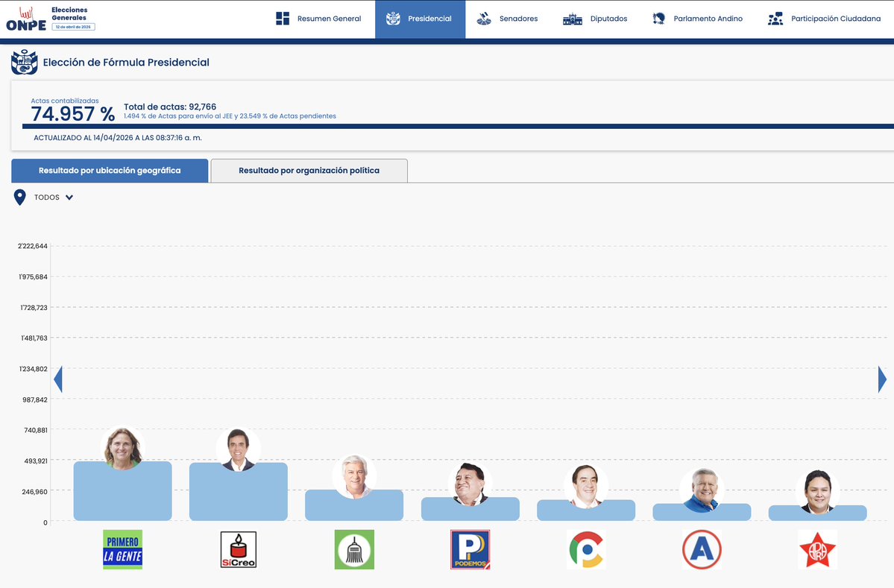Click the left carousel arrow
The width and height of the screenshot is (894, 588).
point(57,379)
